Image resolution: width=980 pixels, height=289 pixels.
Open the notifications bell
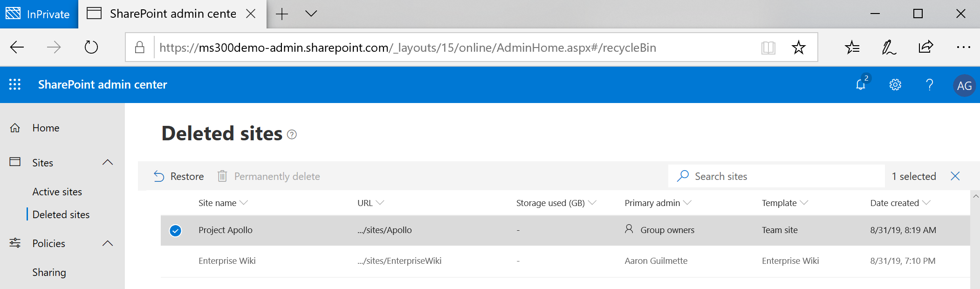coord(861,84)
